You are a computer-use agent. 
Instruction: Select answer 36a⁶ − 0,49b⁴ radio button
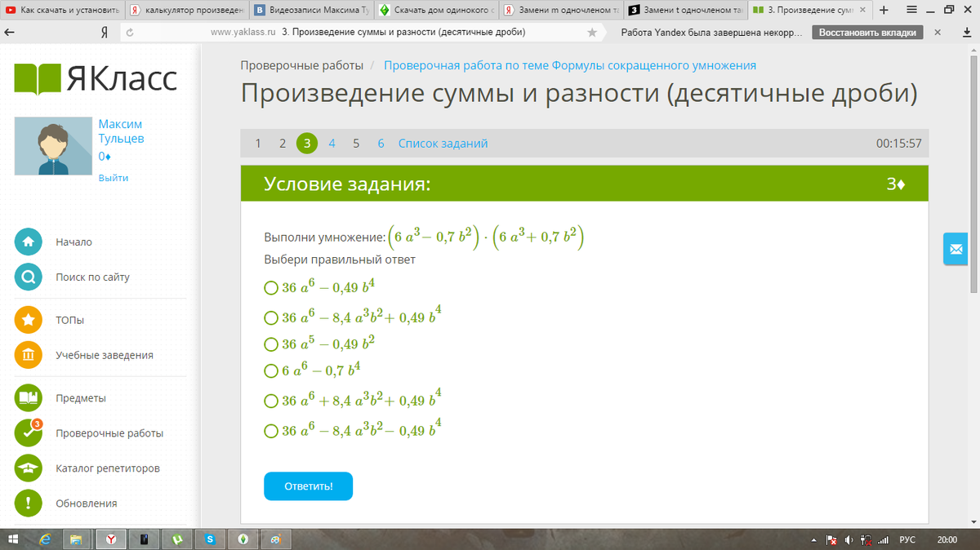coord(271,288)
